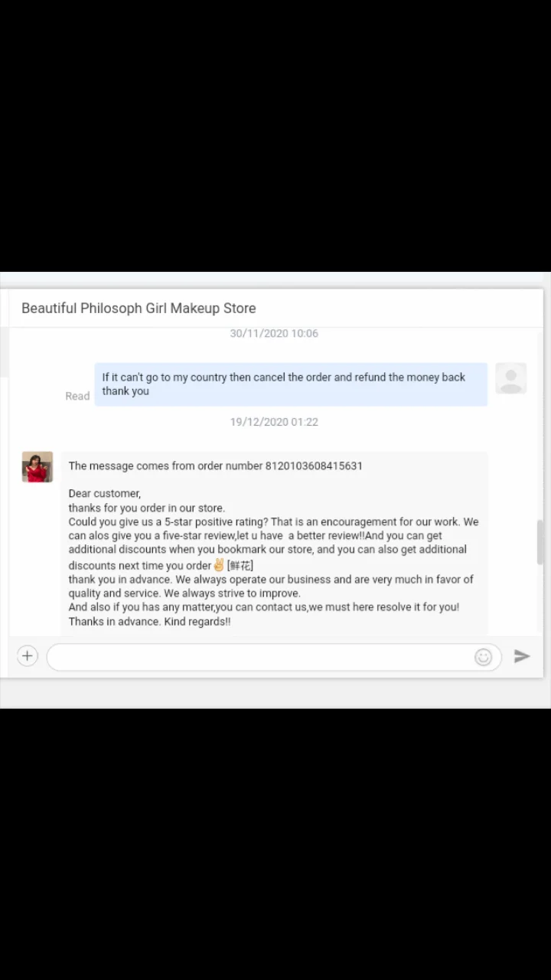Click the Read status label

click(x=77, y=396)
